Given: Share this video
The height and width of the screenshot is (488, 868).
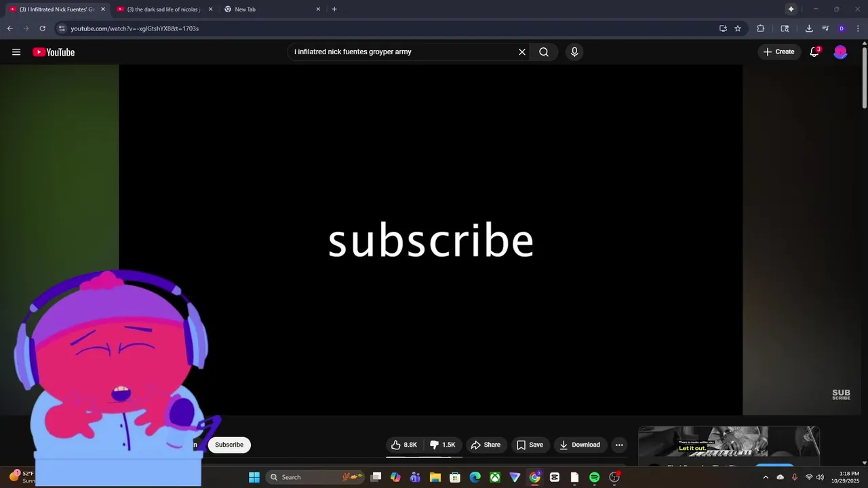Looking at the screenshot, I should [486, 445].
